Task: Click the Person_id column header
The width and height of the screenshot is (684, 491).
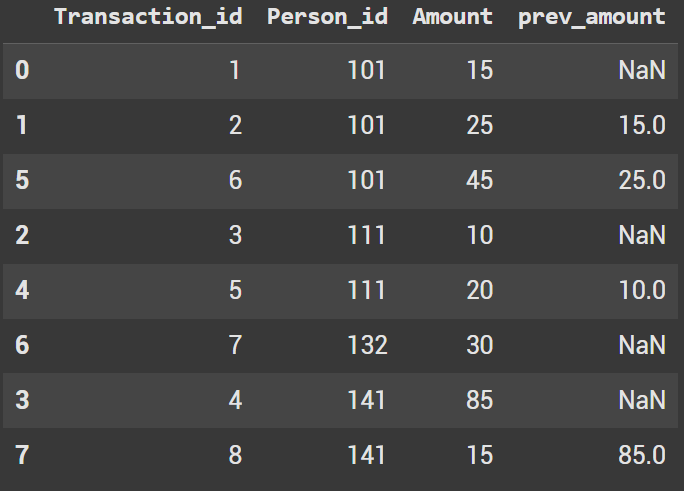Action: click(x=326, y=17)
